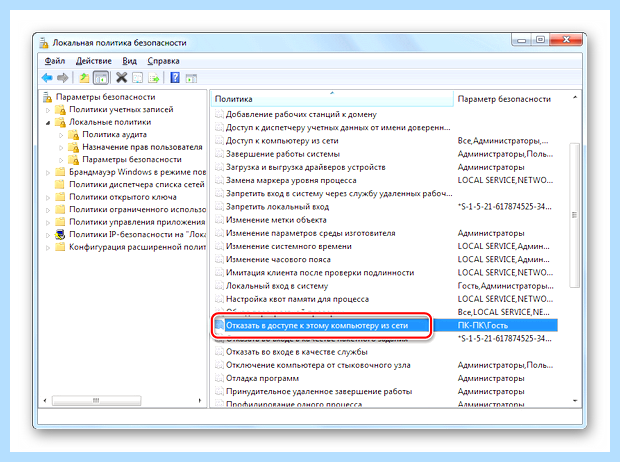Select Назначение прав пользователя in tree
620x462 pixels.
[x=142, y=147]
